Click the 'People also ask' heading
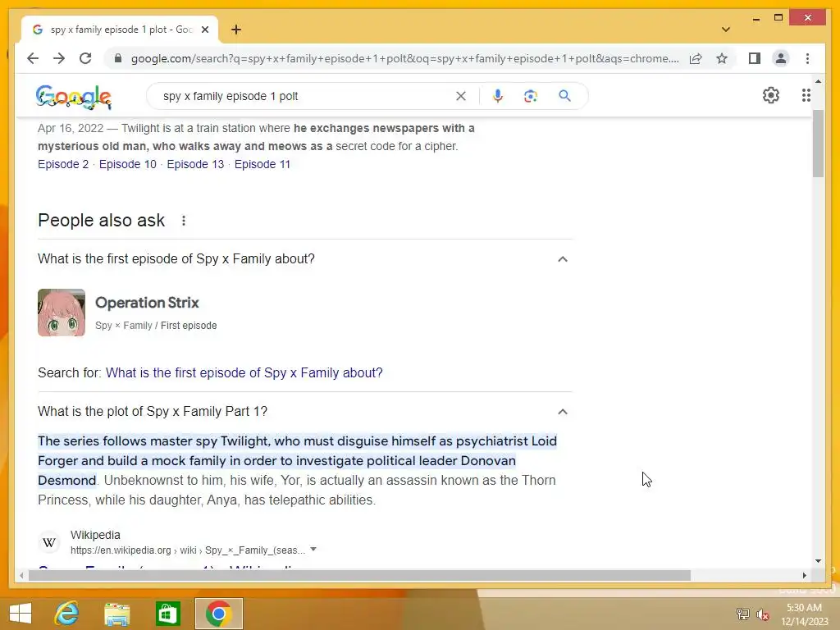 click(x=101, y=221)
